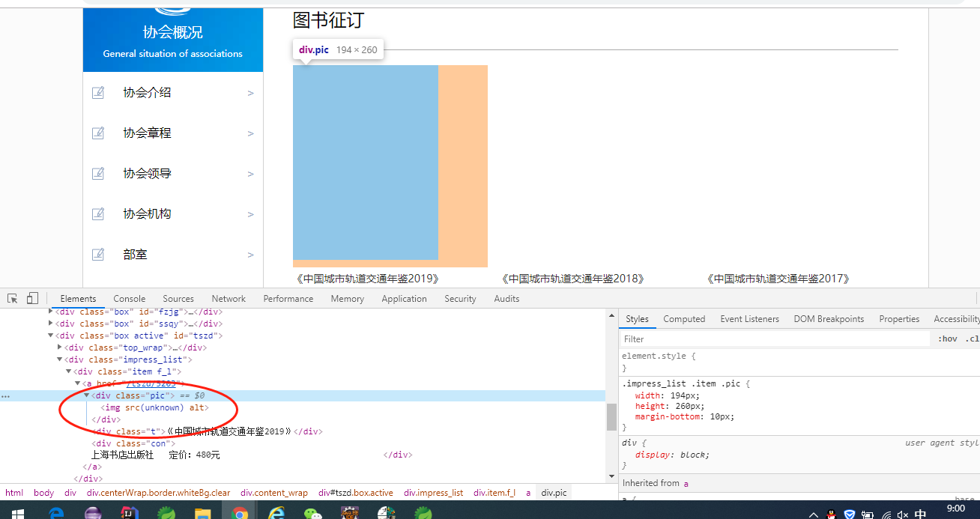
Task: Open 协会领导 sidebar link
Action: [x=148, y=174]
